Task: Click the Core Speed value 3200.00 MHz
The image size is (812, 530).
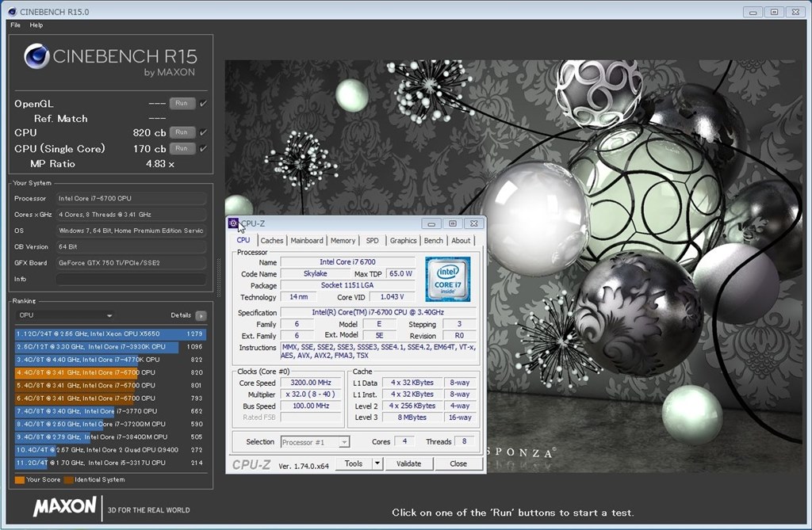Action: 311,383
